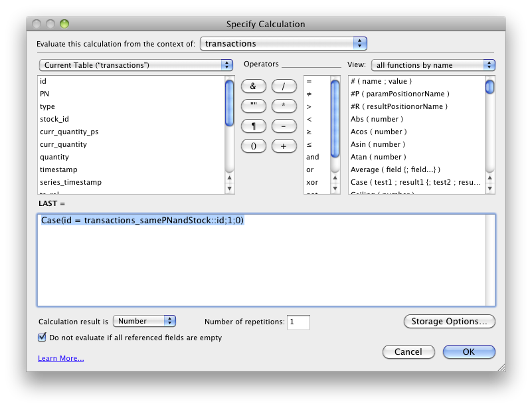The height and width of the screenshot is (408, 532).
Task: Choose the equals comparison operator
Action: [x=317, y=81]
